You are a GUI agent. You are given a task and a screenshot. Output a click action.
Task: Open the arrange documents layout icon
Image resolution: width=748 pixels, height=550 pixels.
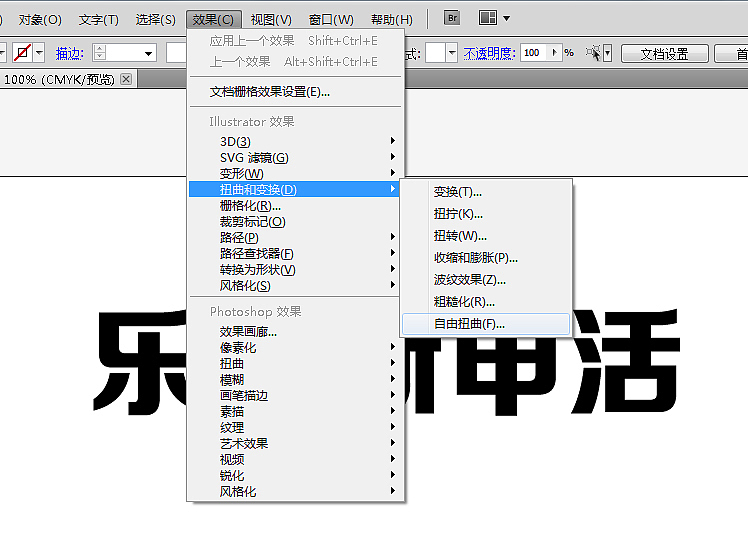click(488, 18)
